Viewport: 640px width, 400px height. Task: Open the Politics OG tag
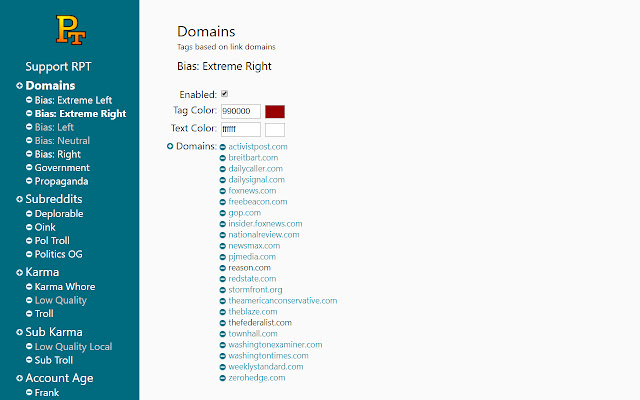tap(58, 254)
